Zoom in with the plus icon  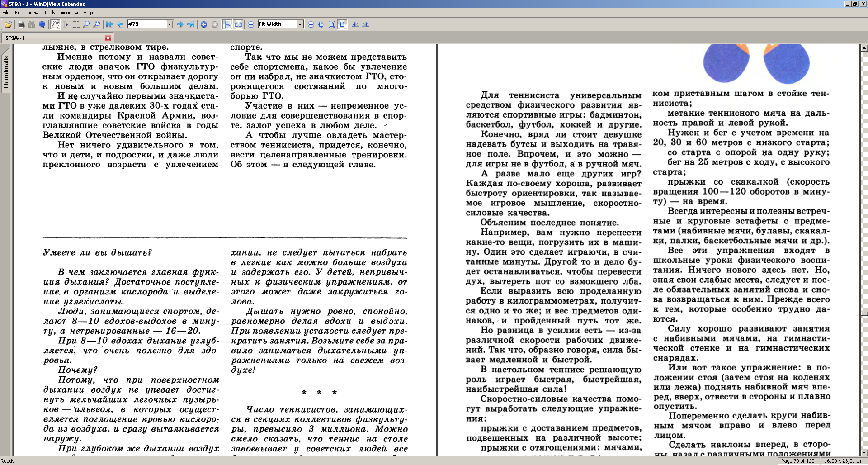point(311,24)
